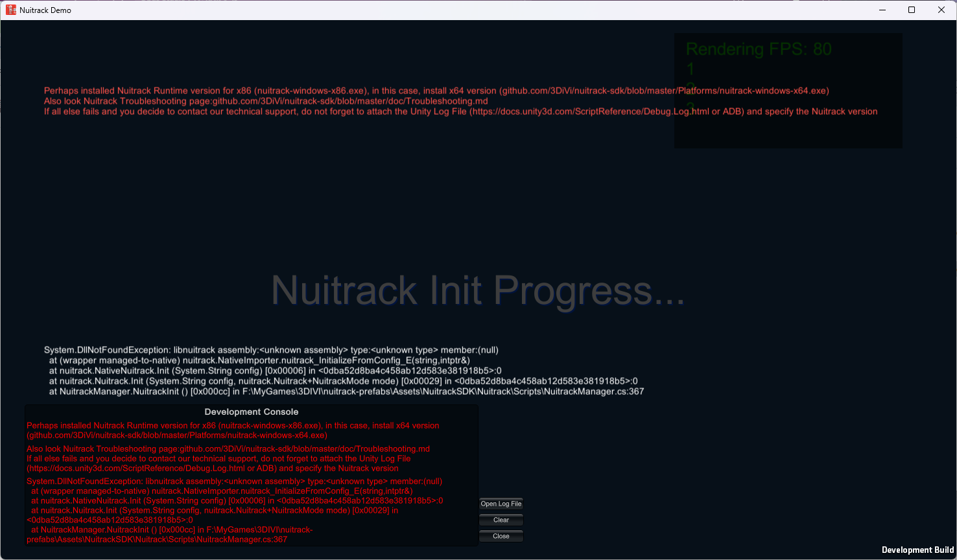
Task: Maximize the Nuitrack Demo window
Action: coord(912,10)
